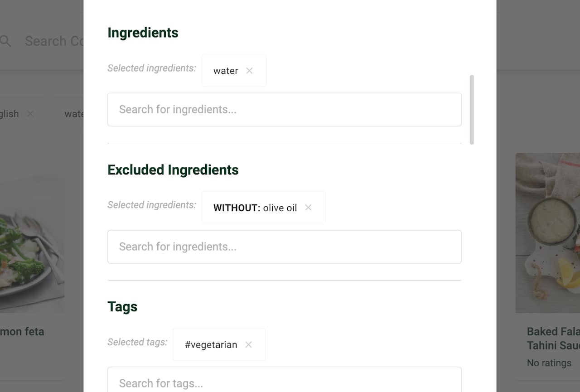The width and height of the screenshot is (580, 392).
Task: Remove the #vegetarian tag chip
Action: (x=248, y=345)
